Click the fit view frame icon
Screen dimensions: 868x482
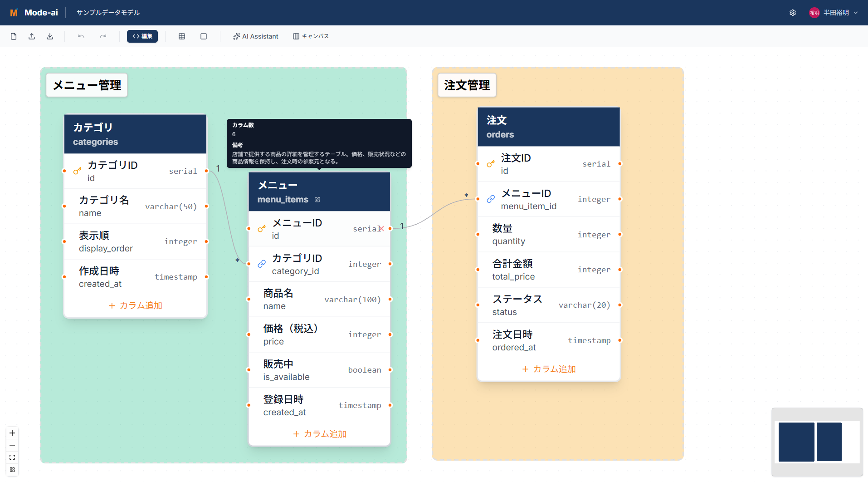(12, 457)
